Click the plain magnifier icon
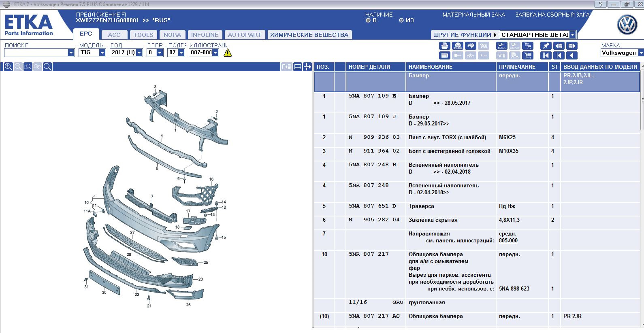Screen dimensions: 644x333 coord(47,67)
